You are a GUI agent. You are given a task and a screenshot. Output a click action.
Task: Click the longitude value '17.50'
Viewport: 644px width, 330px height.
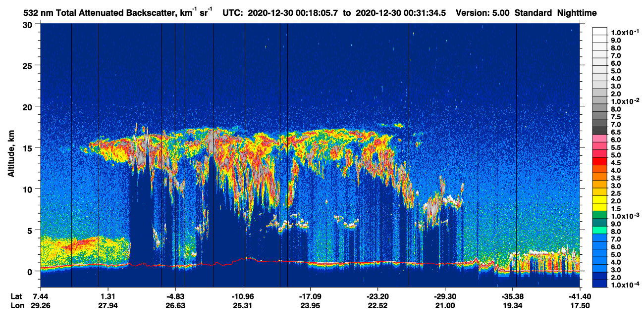pos(580,306)
